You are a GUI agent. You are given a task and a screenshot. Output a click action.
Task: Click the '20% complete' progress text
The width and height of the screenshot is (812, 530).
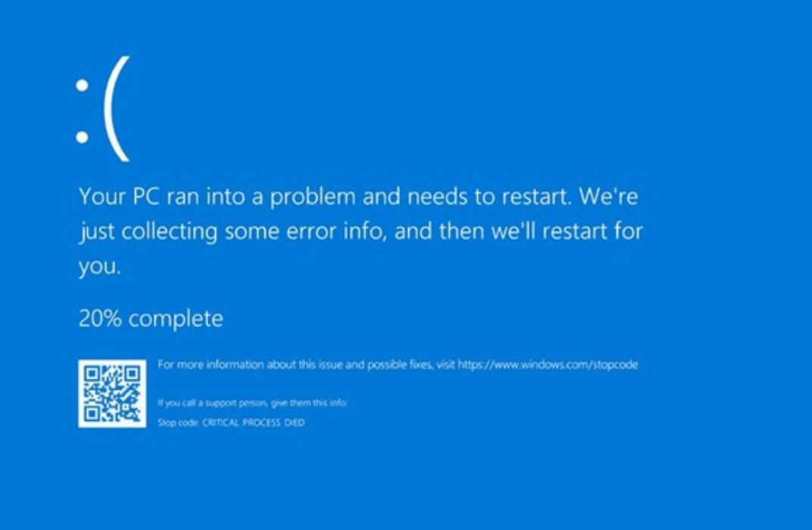tap(151, 318)
